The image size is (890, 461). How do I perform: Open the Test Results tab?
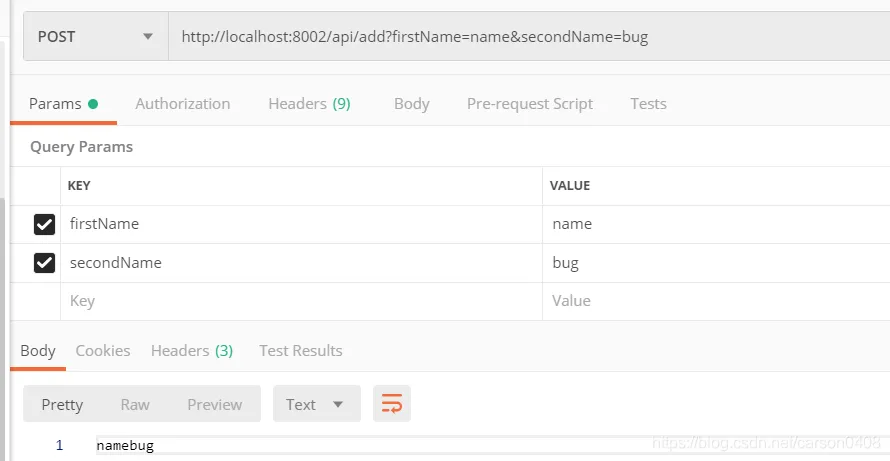coord(300,351)
